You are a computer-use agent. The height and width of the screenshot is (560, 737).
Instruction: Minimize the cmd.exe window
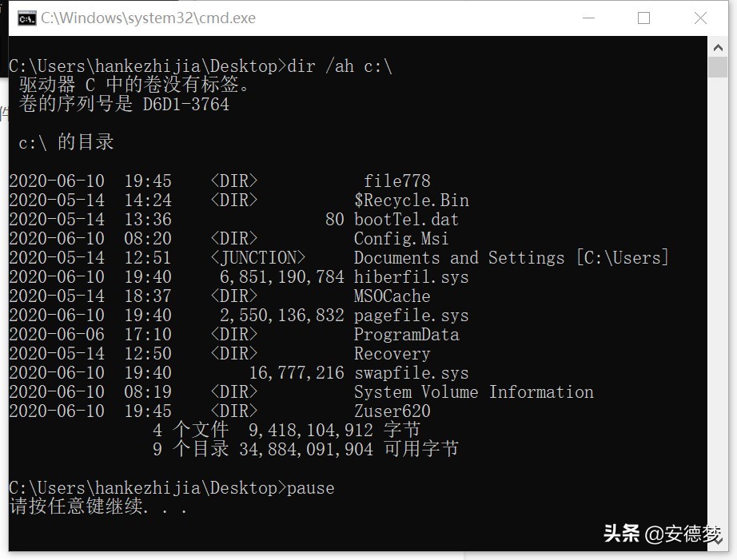tap(588, 18)
